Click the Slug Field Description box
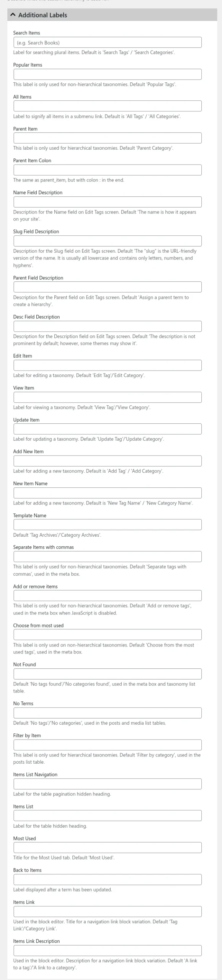Viewport: 222px width, 980px height. coord(108,241)
